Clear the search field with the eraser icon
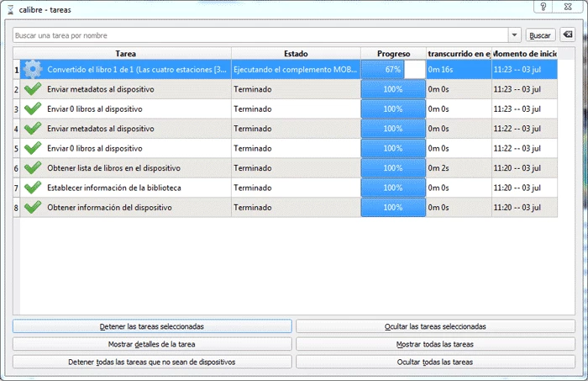The width and height of the screenshot is (588, 381). (567, 34)
